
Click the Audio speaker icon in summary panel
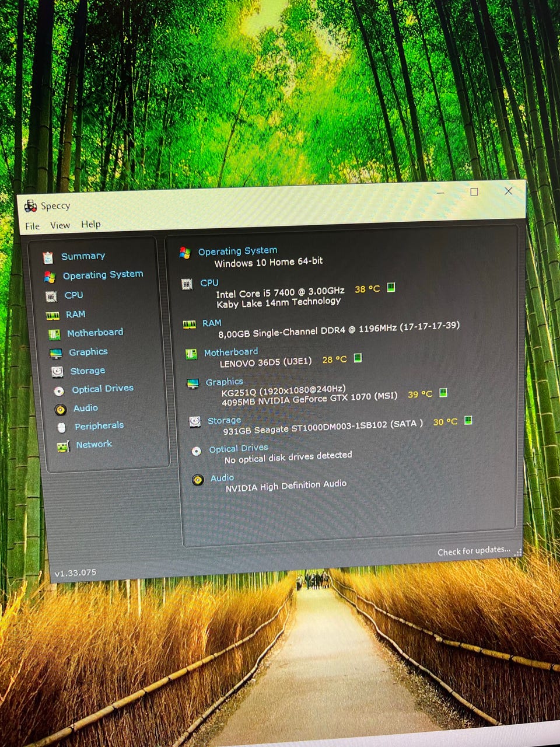coord(198,480)
